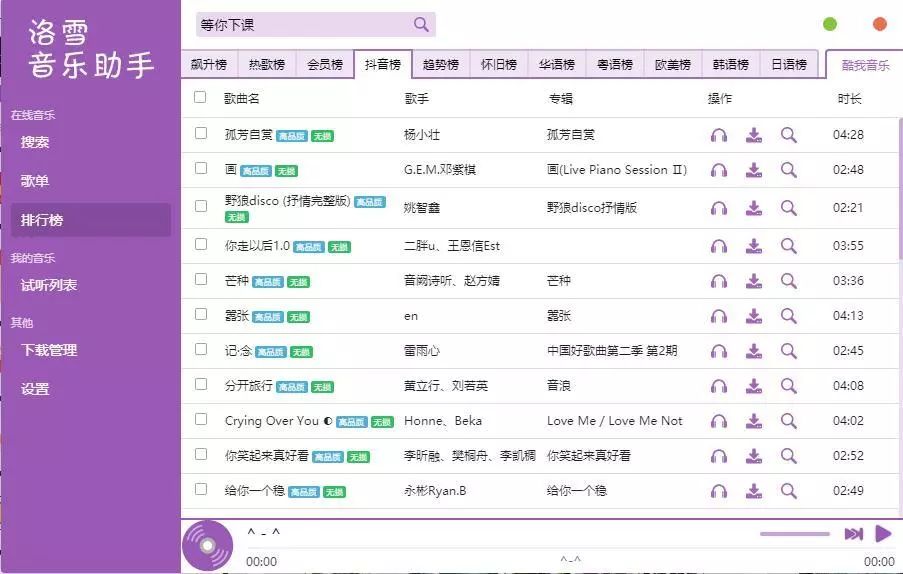Viewport: 903px width, 574px height.
Task: Download the song 画
Action: [754, 170]
